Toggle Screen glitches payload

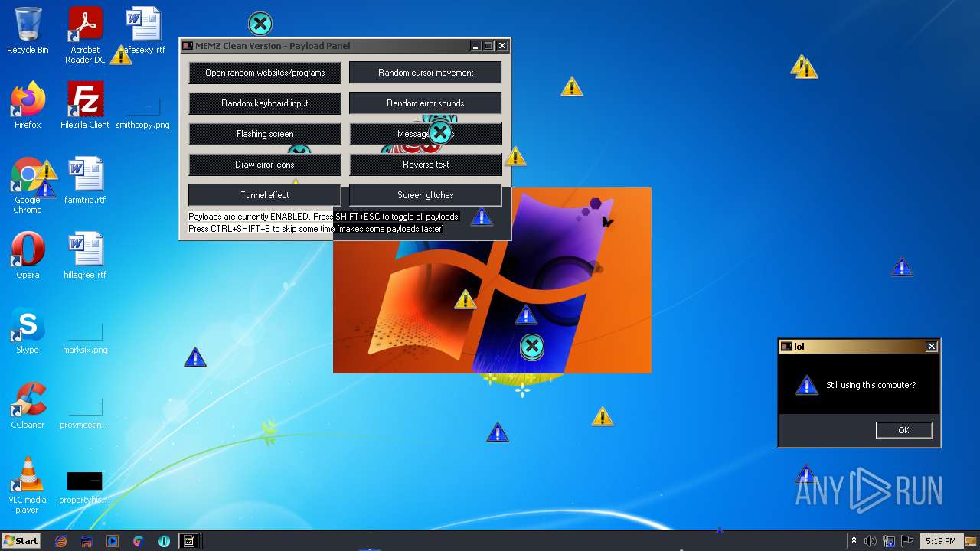(x=426, y=195)
